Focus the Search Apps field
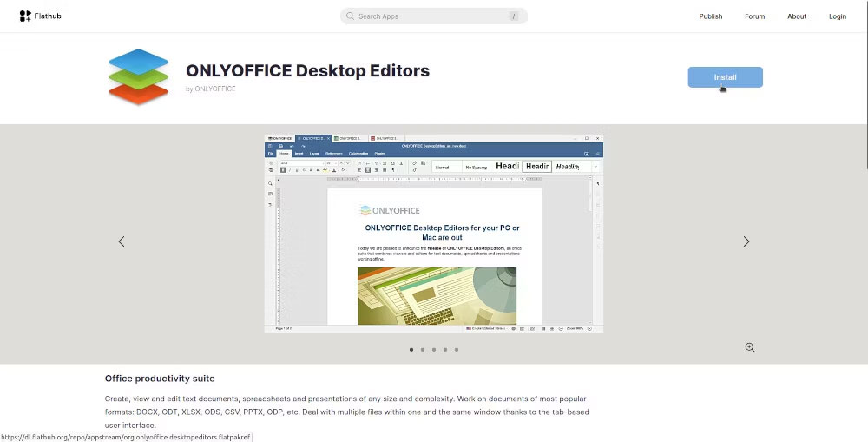 click(x=433, y=16)
